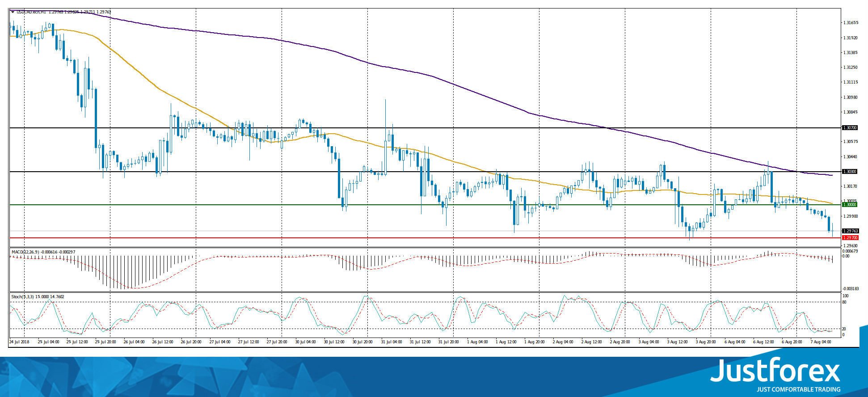Click the 1.31655 price axis label
This screenshot has width=868, height=397.
pos(851,23)
